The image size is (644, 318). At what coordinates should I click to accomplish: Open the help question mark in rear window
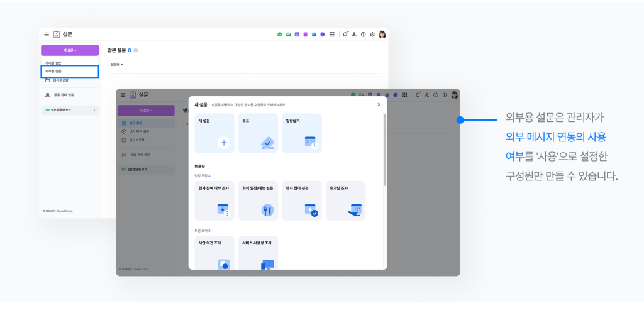[x=363, y=35]
